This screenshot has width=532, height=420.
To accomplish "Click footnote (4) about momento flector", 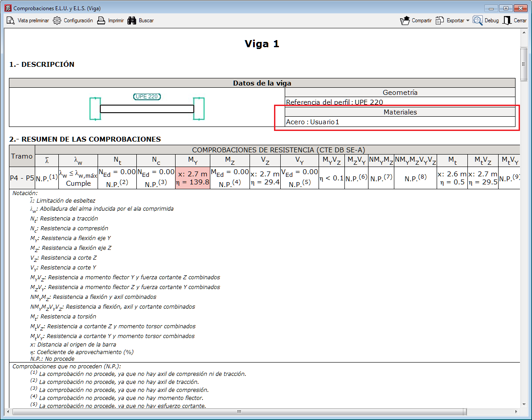I will coord(117,398).
